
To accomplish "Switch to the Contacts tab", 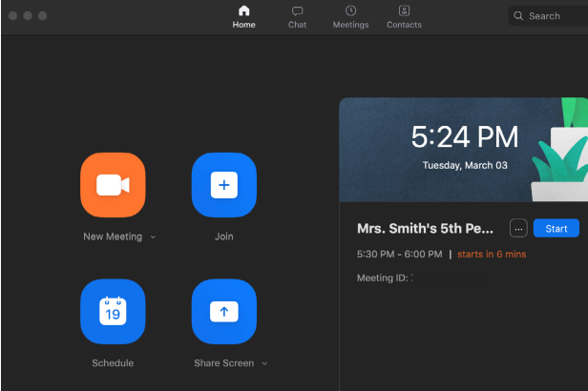I will (x=404, y=16).
